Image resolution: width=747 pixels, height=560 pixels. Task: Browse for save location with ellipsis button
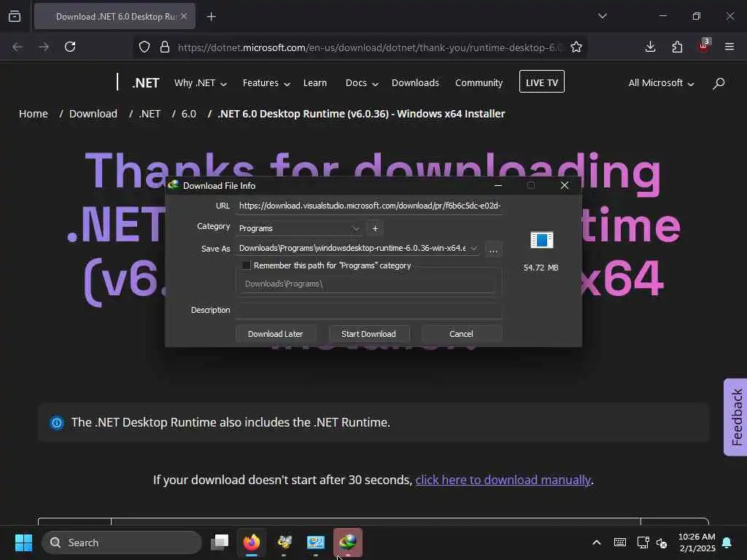tap(494, 249)
